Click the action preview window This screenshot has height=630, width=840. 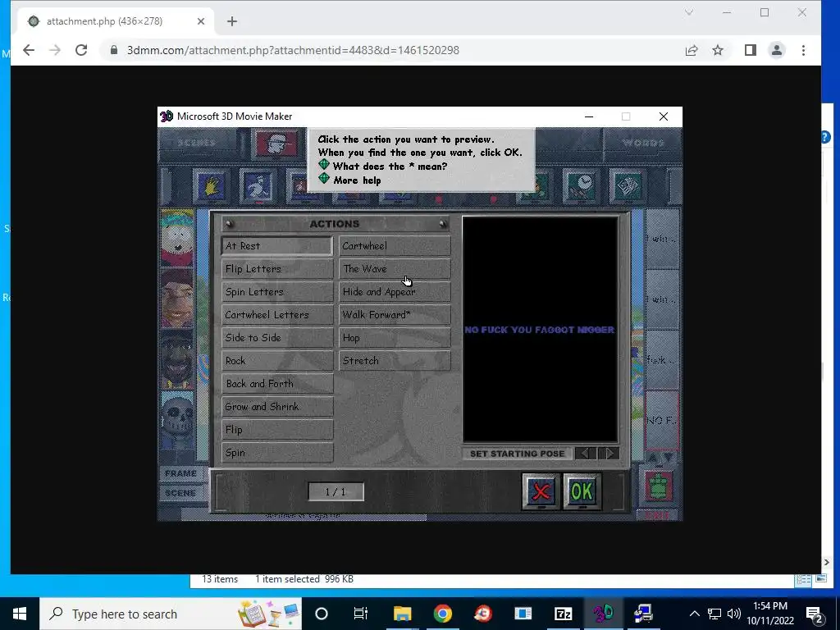[x=540, y=329]
